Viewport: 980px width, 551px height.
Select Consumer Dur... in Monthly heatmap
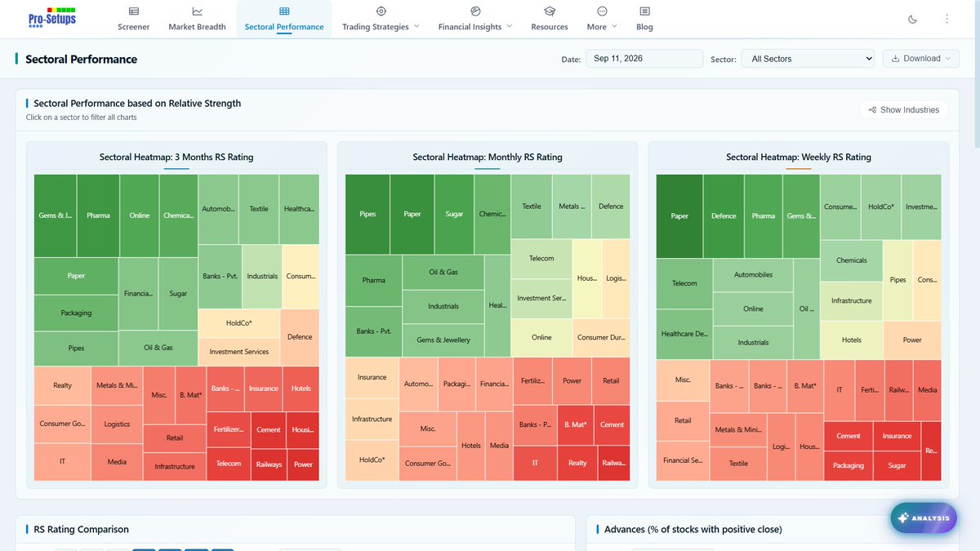point(601,337)
